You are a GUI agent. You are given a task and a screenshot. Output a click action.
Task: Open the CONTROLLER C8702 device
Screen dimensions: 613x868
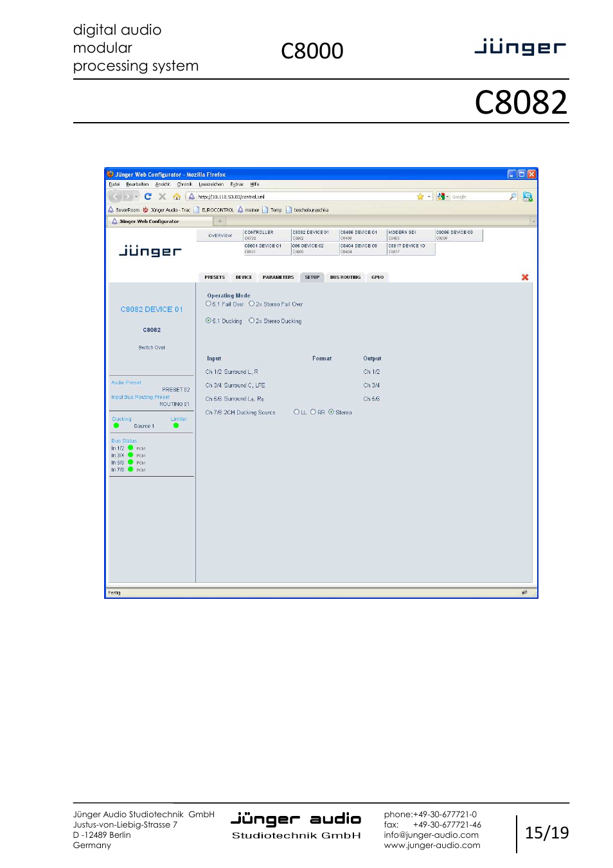pos(267,235)
